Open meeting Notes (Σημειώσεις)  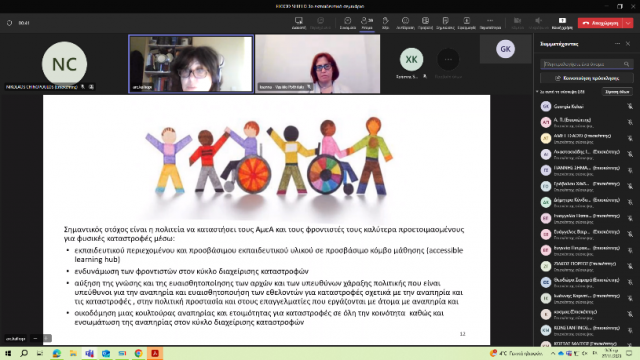click(445, 23)
